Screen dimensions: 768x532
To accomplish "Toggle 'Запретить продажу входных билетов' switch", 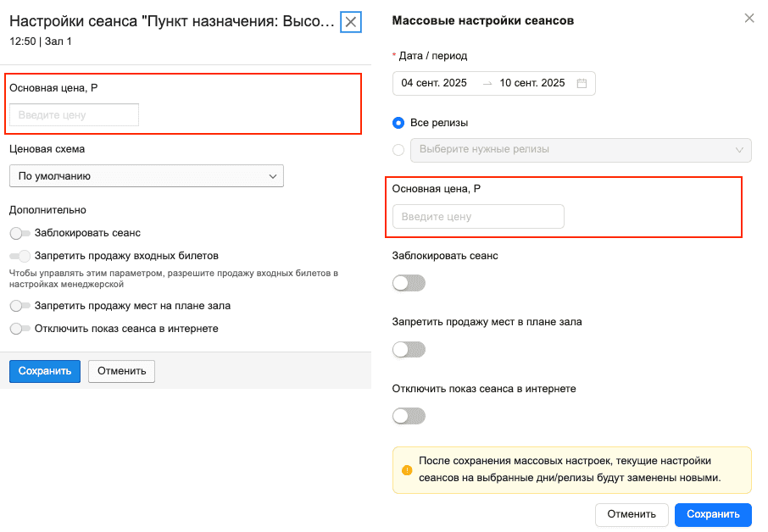I will point(19,256).
